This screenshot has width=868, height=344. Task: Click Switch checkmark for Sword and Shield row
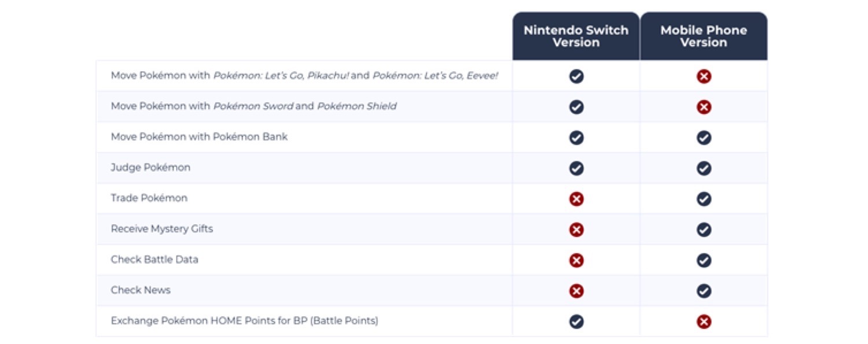click(576, 107)
